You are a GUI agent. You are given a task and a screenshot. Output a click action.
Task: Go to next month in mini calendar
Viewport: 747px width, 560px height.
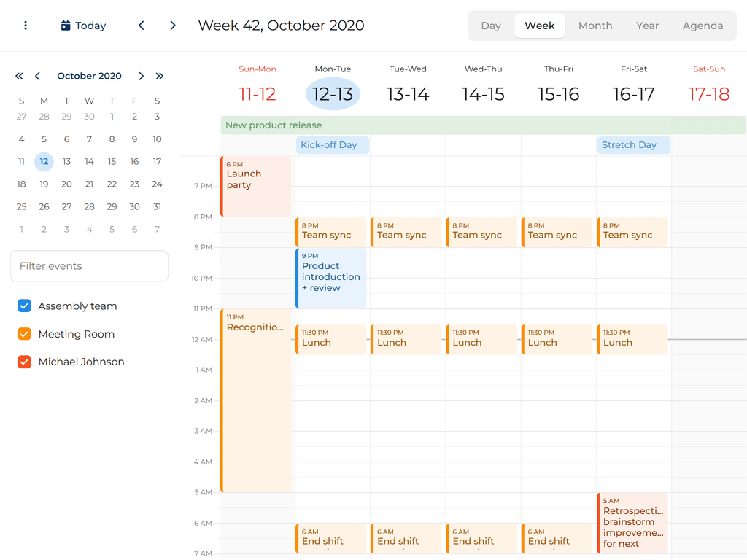[142, 76]
